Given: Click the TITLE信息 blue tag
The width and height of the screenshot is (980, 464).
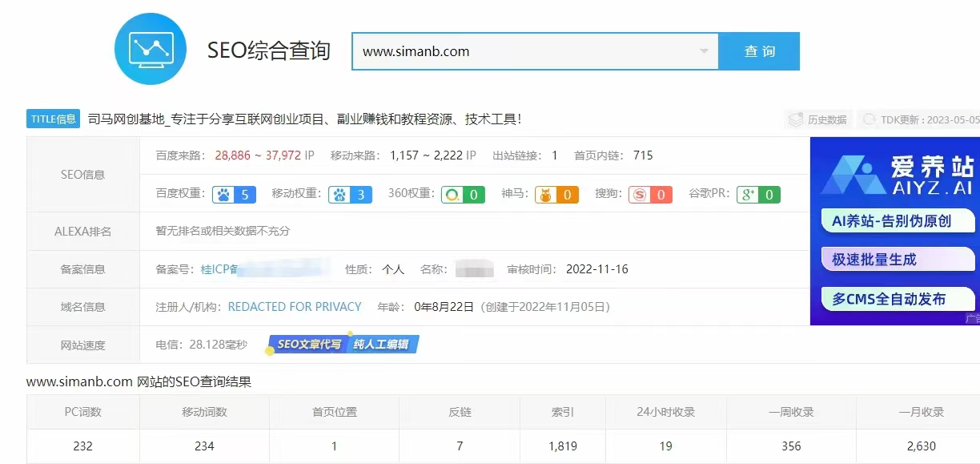Looking at the screenshot, I should pyautogui.click(x=54, y=119).
